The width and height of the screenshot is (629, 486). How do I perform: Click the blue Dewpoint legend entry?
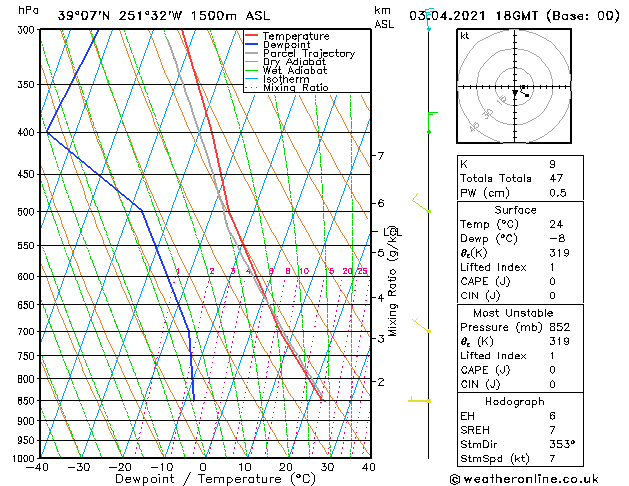[278, 45]
